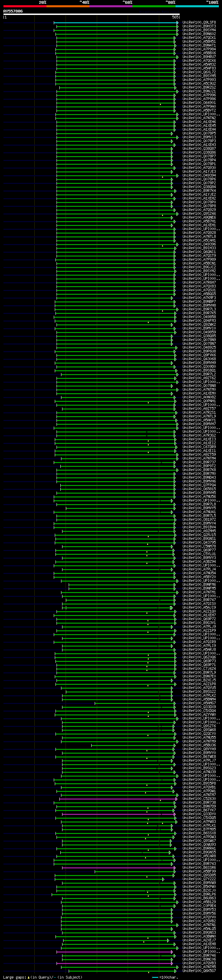The image size is (222, 980).
Task: Click the cyan ~100% identity legend bar
Action: pyautogui.click(x=197, y=6)
